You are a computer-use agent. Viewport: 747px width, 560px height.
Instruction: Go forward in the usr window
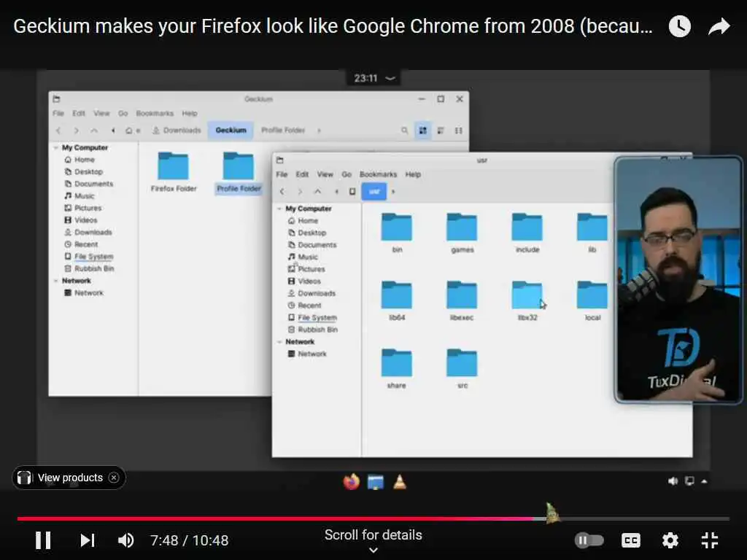300,192
